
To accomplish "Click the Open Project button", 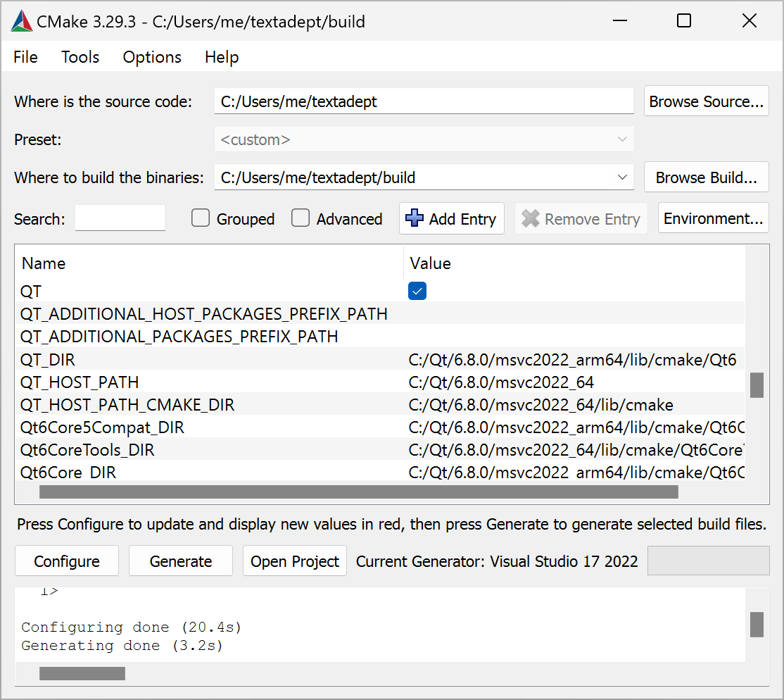I will point(294,561).
